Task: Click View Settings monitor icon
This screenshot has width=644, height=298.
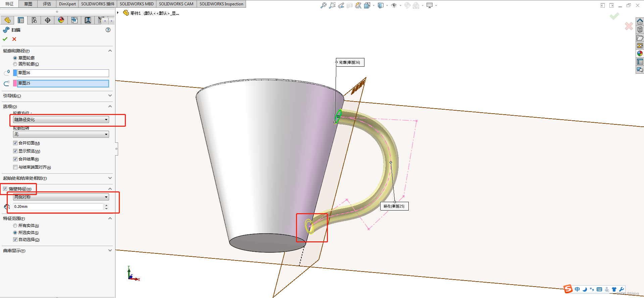Action: 430,5
